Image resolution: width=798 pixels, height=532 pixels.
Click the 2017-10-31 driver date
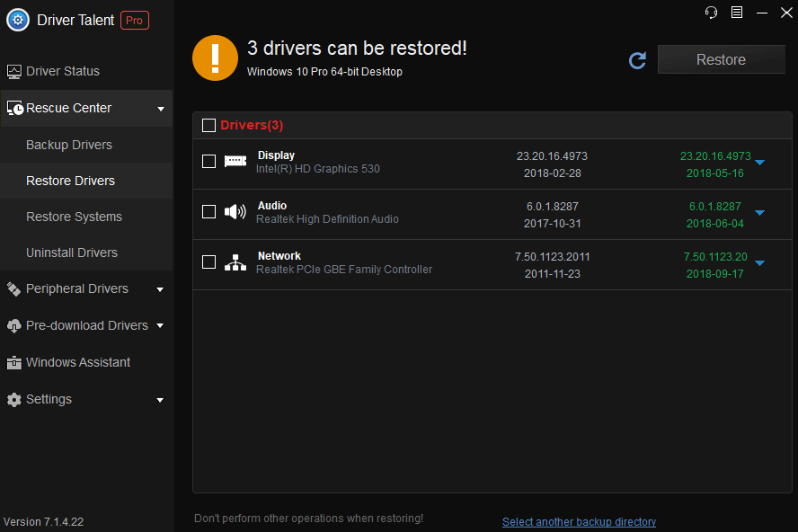pyautogui.click(x=552, y=224)
